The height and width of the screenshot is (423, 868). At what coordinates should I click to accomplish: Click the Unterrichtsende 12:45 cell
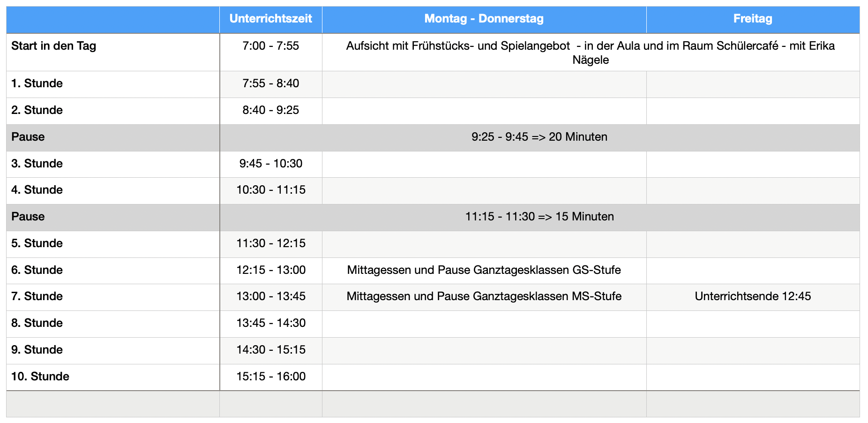[753, 297]
